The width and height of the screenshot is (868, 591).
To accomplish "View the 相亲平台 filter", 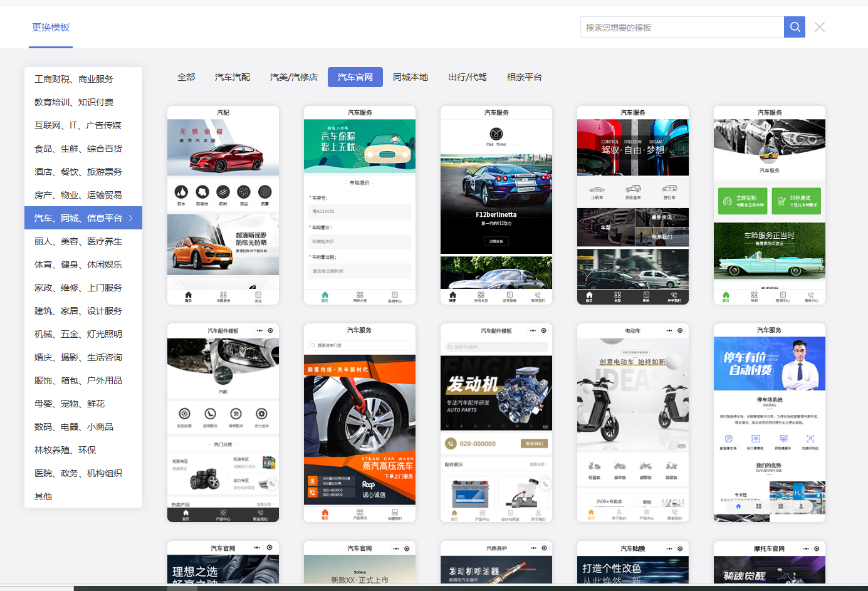I will [525, 77].
